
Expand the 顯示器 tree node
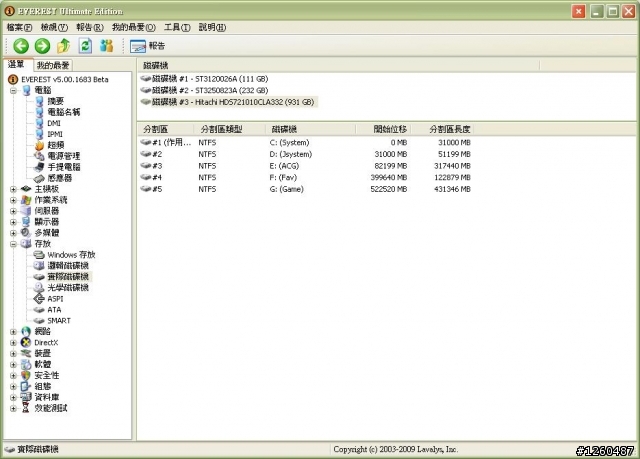tap(13, 222)
